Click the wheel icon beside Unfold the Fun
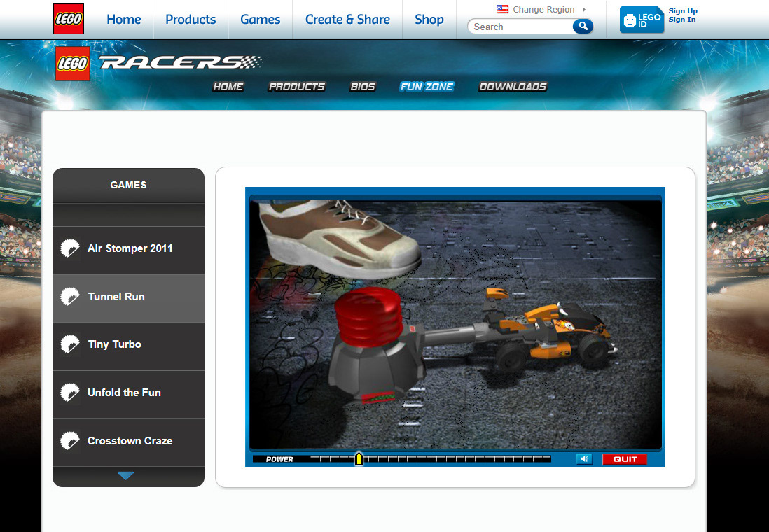 (x=69, y=393)
